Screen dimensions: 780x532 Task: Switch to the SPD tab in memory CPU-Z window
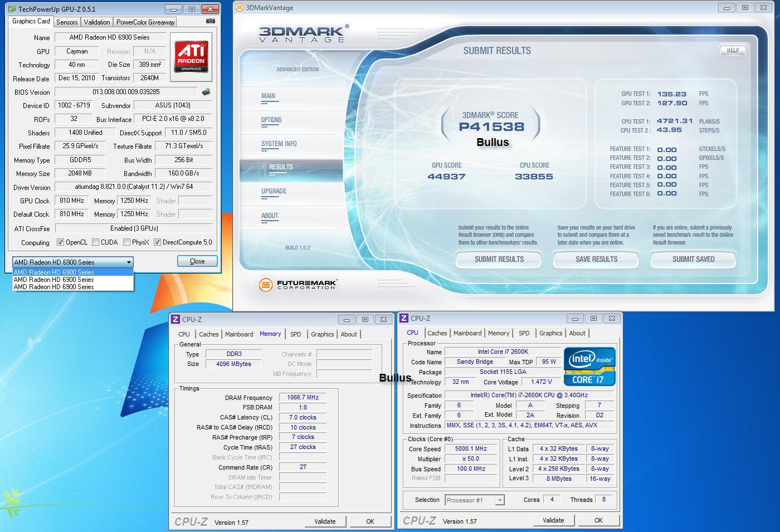click(x=296, y=334)
